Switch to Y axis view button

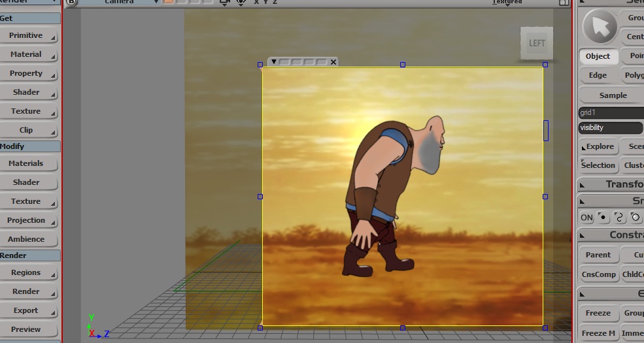(266, 2)
